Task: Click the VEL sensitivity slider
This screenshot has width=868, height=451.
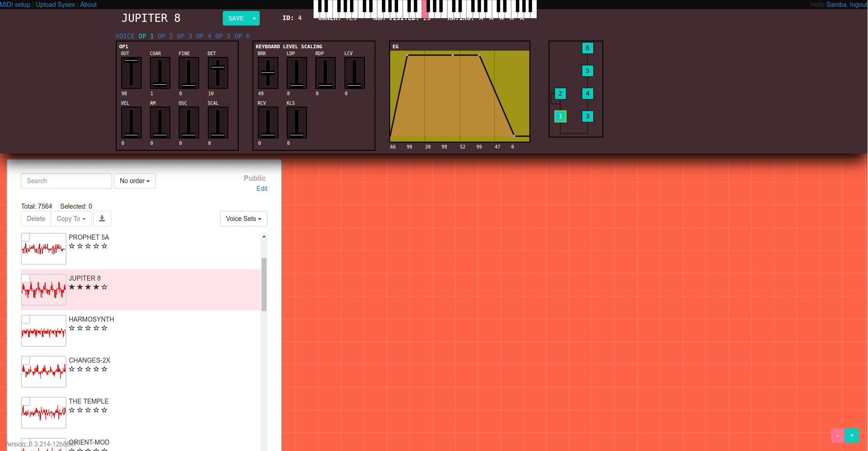Action: (x=131, y=123)
